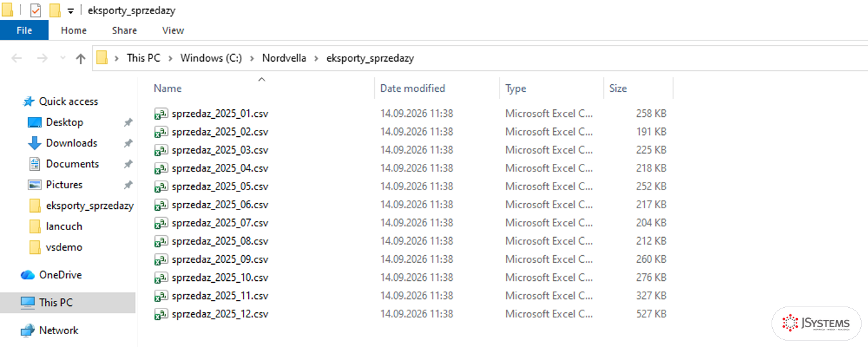Open eksporty_sprzedazy in navigation pane
868x347 pixels.
(89, 206)
